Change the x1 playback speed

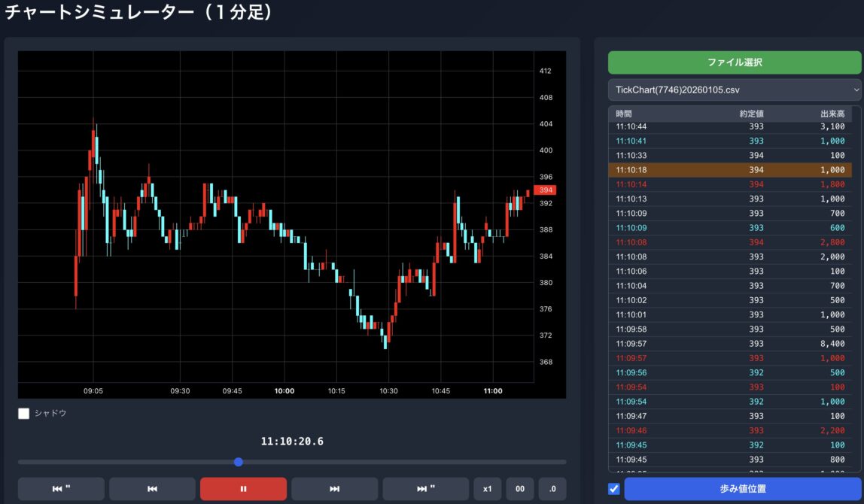[x=487, y=489]
